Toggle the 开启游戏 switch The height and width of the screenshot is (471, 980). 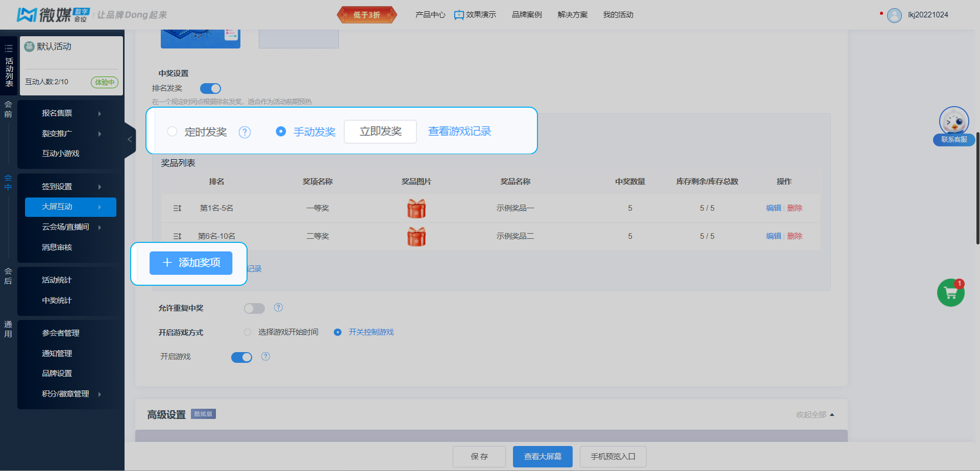242,357
